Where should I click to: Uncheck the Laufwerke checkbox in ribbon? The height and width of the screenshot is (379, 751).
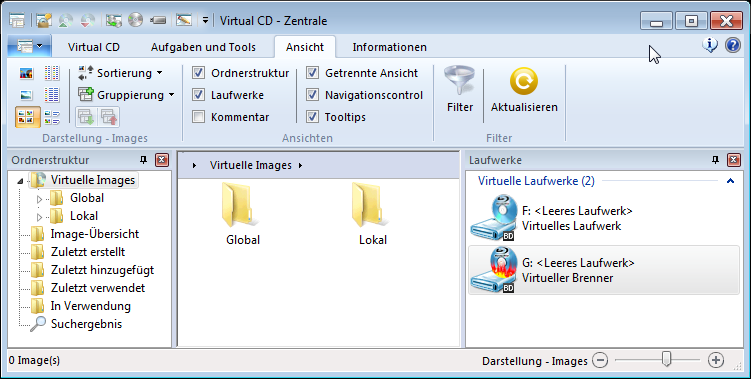click(198, 95)
